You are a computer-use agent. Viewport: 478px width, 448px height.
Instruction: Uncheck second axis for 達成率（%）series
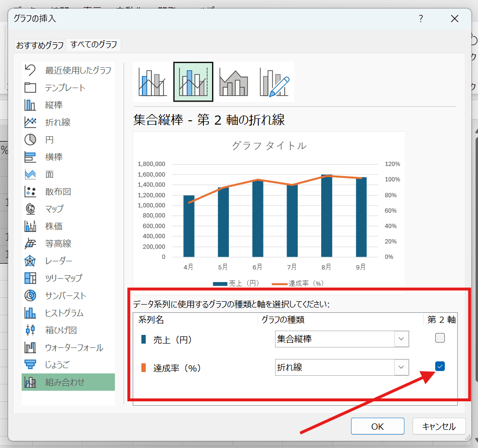click(x=440, y=367)
